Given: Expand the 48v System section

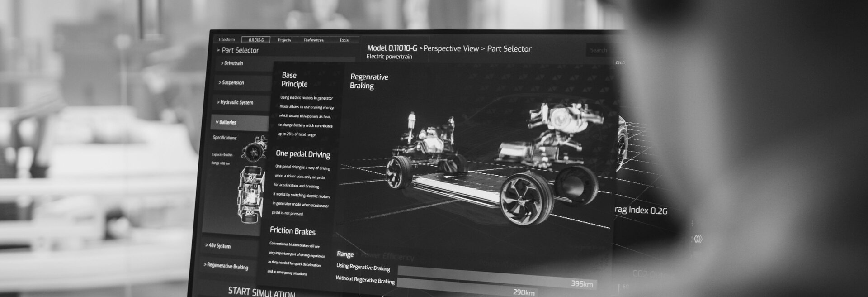Looking at the screenshot, I should 218,246.
